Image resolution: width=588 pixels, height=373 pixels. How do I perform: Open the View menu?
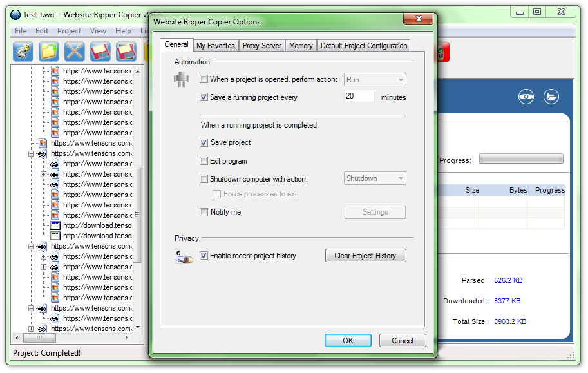(x=98, y=31)
